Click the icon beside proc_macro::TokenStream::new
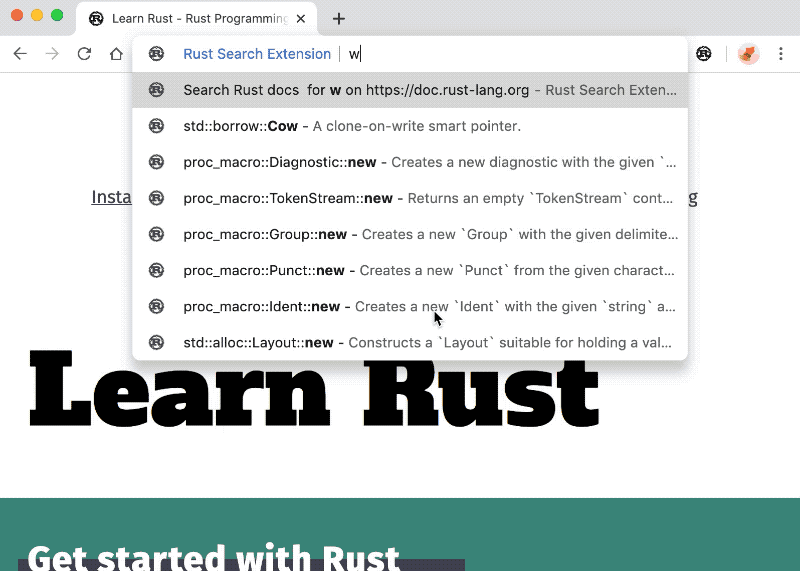The image size is (800, 571). pos(156,198)
